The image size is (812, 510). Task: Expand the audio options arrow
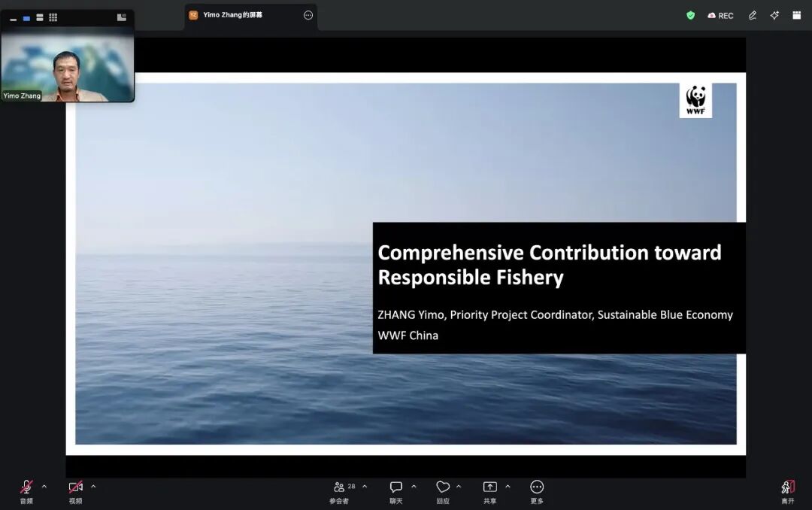44,487
